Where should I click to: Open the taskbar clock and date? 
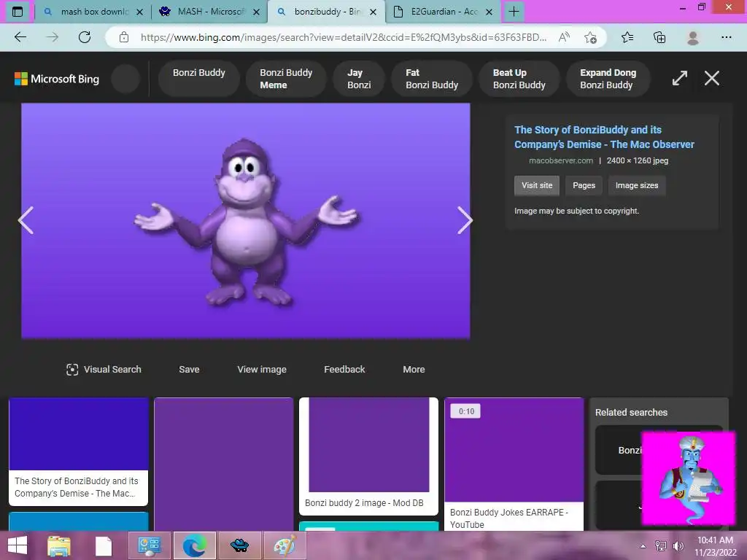[x=715, y=546]
